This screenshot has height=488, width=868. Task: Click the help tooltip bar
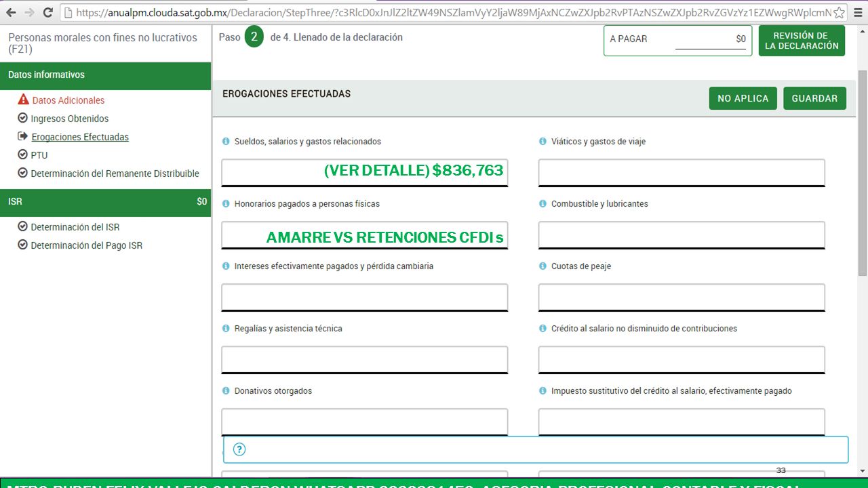[536, 449]
